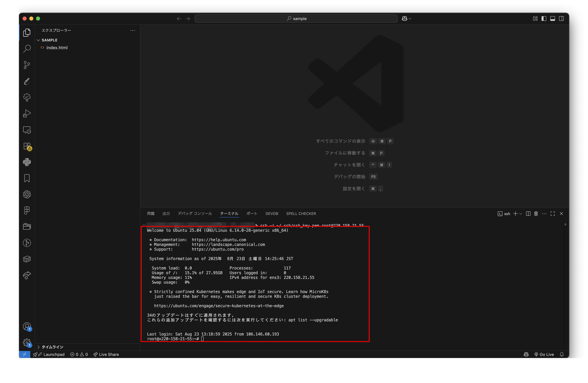Open Remote Explorer view
Viewport: 588px width, 383px height.
click(27, 130)
